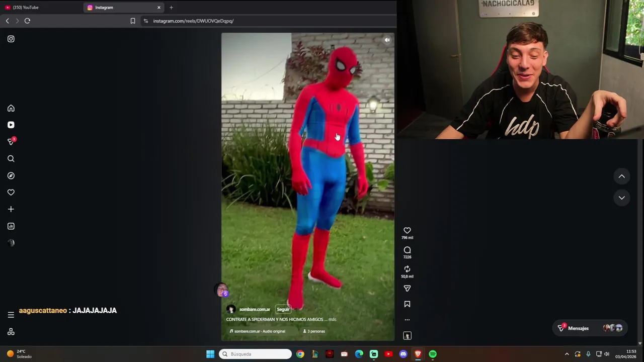The image size is (644, 362).
Task: Go to previous reel with up chevron
Action: (622, 176)
